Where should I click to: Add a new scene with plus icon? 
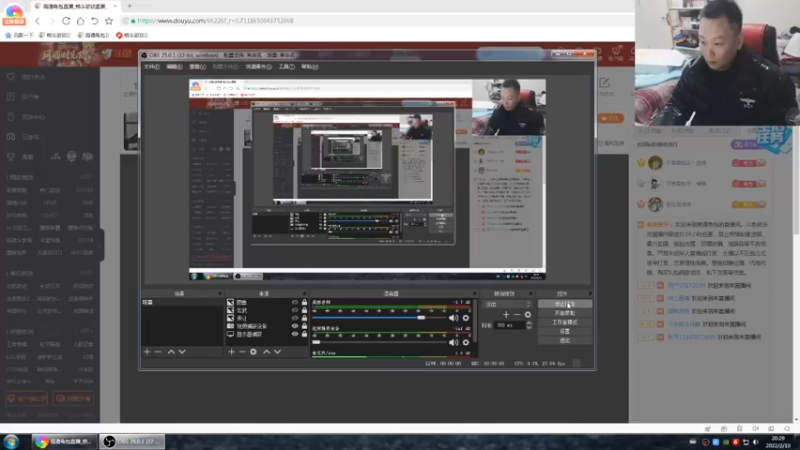147,352
